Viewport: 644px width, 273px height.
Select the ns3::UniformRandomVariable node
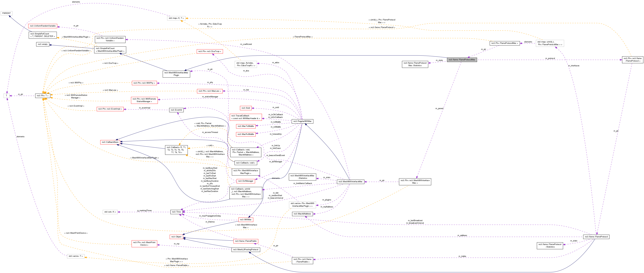pyautogui.click(x=43, y=26)
